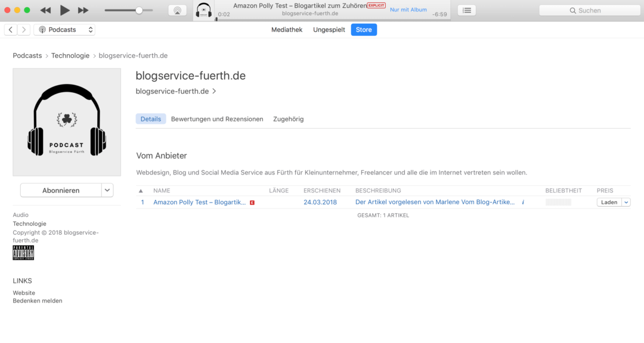The height and width of the screenshot is (343, 644).
Task: Open the Mediathek tab
Action: click(x=287, y=29)
